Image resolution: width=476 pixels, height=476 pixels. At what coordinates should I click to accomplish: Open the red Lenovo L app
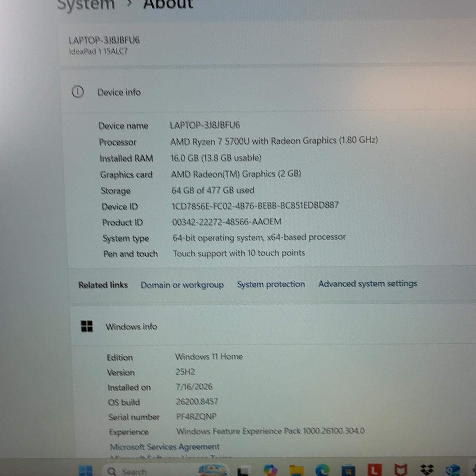coord(374,470)
